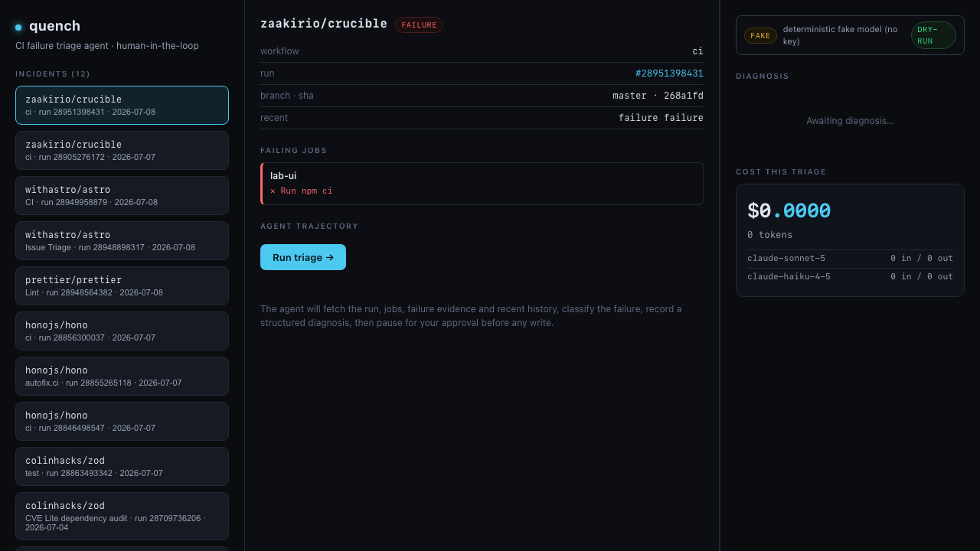
Task: Open run link #28951398431
Action: click(669, 73)
